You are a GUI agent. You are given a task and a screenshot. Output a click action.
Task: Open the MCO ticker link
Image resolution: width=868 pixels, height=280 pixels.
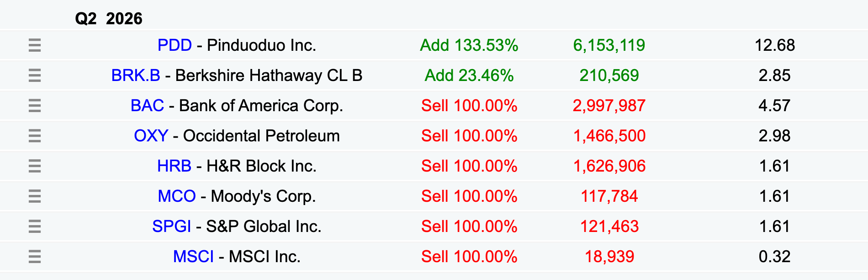pyautogui.click(x=177, y=196)
